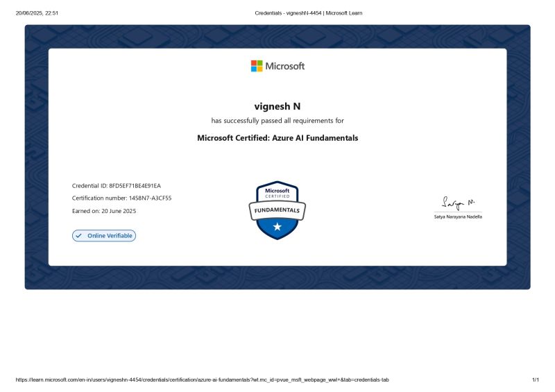Click the recipient name "vignesh N"
This screenshot has width=555, height=392.
[277, 106]
